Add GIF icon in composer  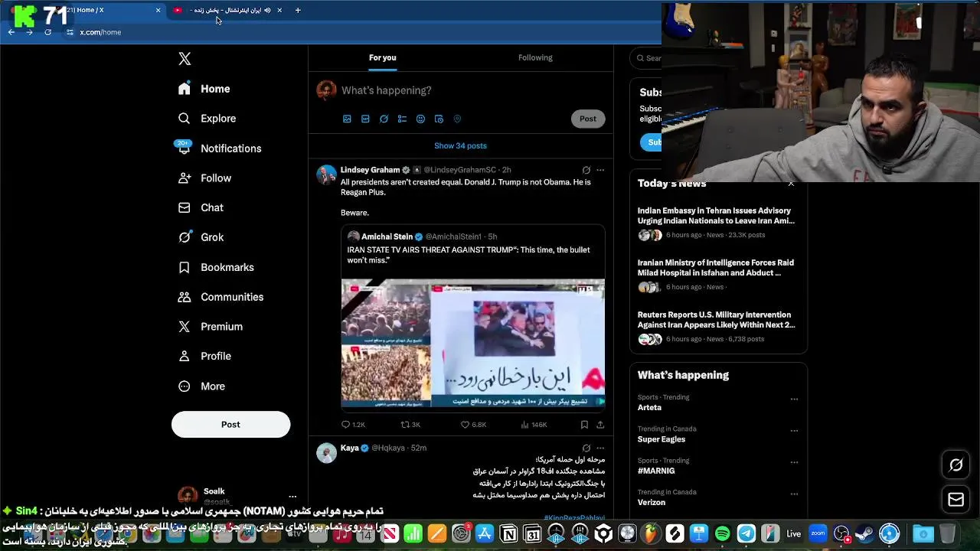coord(365,119)
